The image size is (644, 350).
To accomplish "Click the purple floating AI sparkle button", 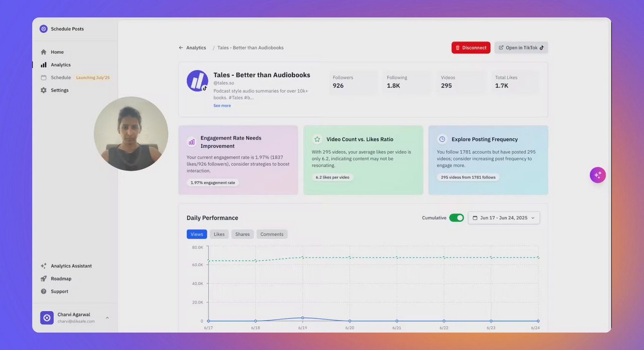I will (598, 175).
